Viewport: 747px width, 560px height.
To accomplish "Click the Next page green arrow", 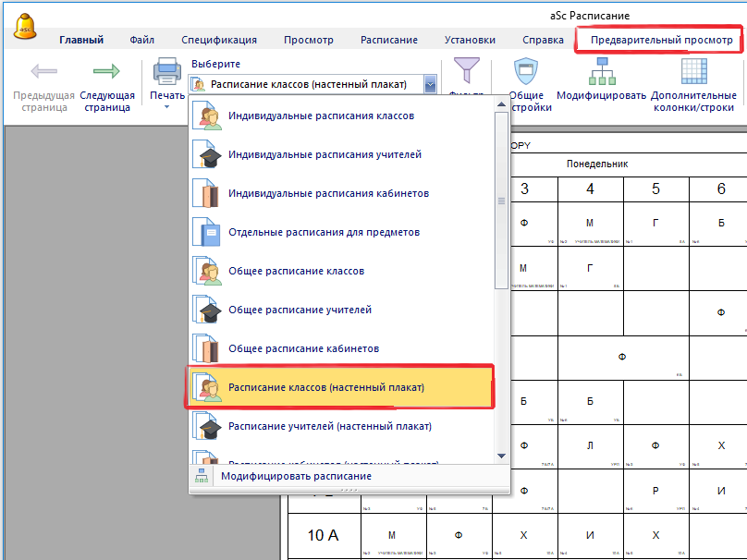I will pyautogui.click(x=107, y=71).
